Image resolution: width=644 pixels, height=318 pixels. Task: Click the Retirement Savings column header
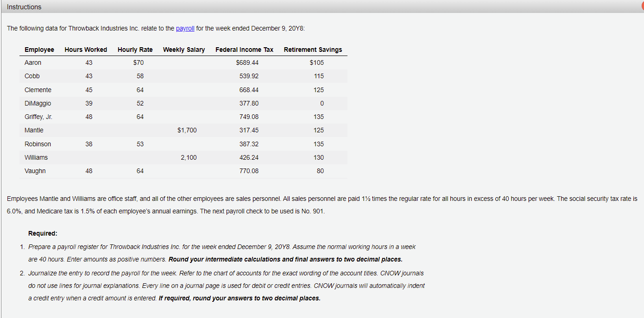[x=313, y=50]
